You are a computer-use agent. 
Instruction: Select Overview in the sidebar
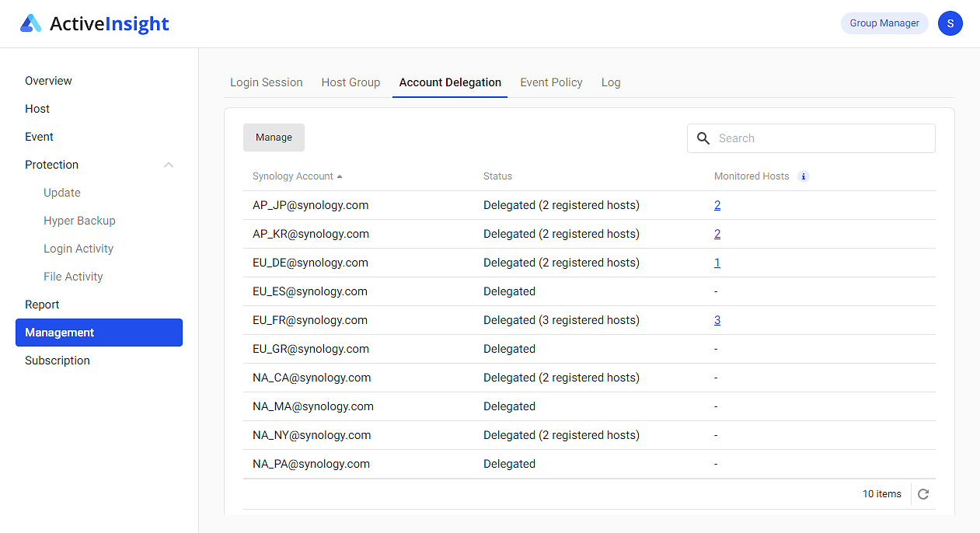(48, 81)
